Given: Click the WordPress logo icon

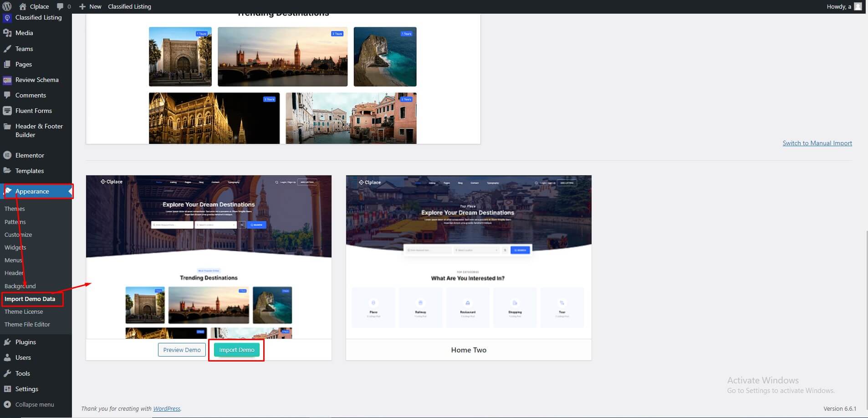Looking at the screenshot, I should click(7, 6).
